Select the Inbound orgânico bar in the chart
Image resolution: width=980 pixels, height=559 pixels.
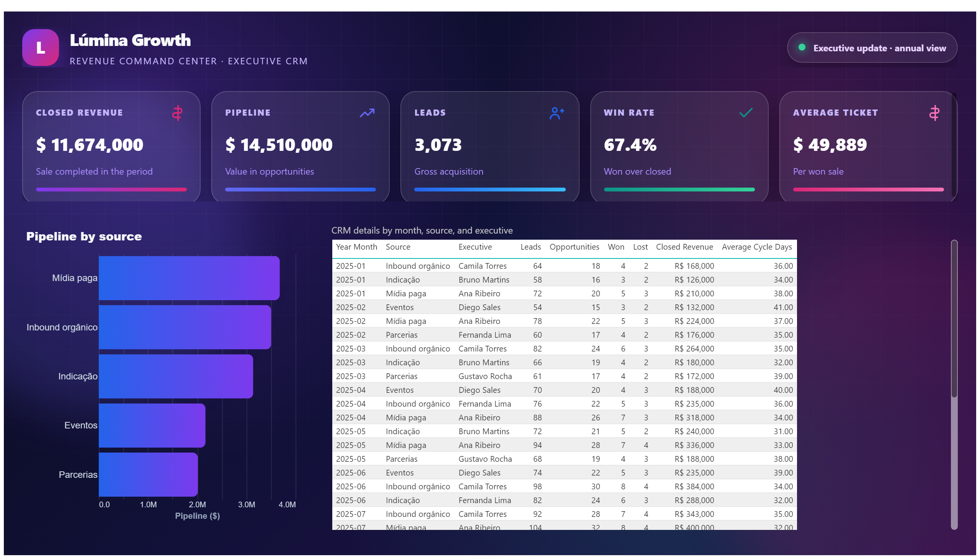pos(185,327)
